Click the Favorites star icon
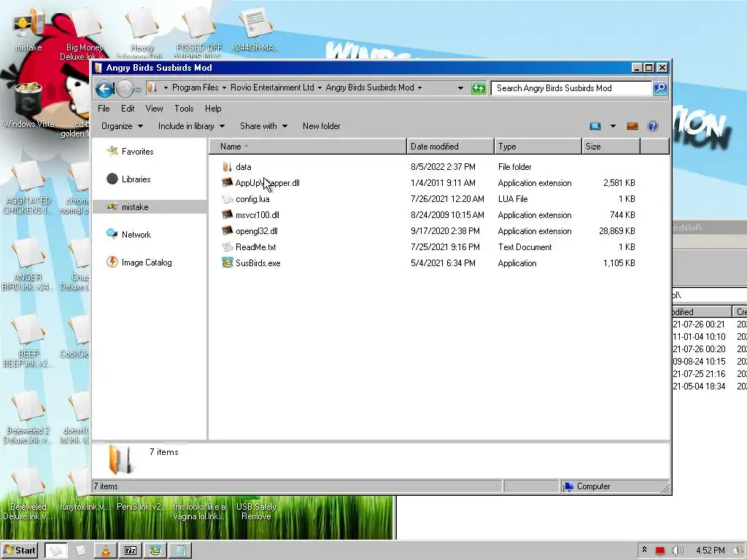 [x=112, y=152]
